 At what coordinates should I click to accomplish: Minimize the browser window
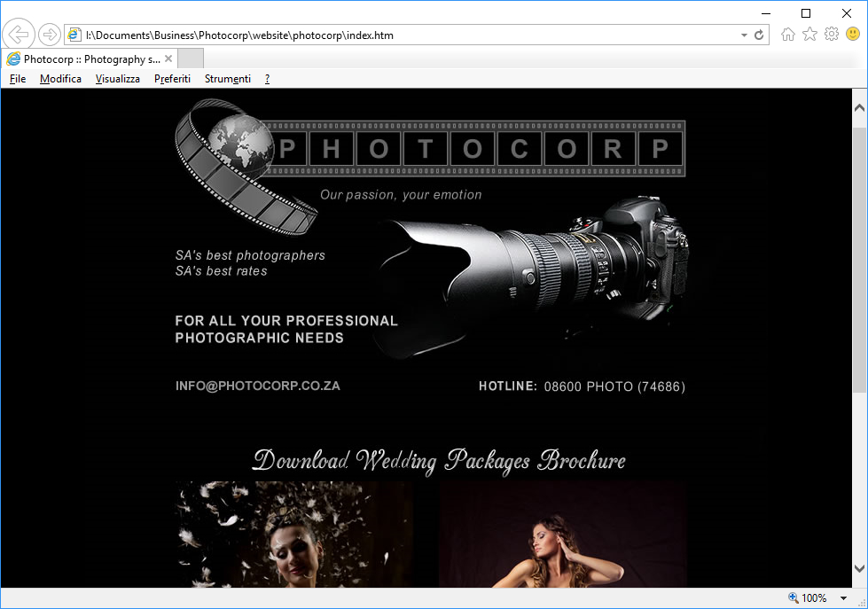[x=766, y=12]
